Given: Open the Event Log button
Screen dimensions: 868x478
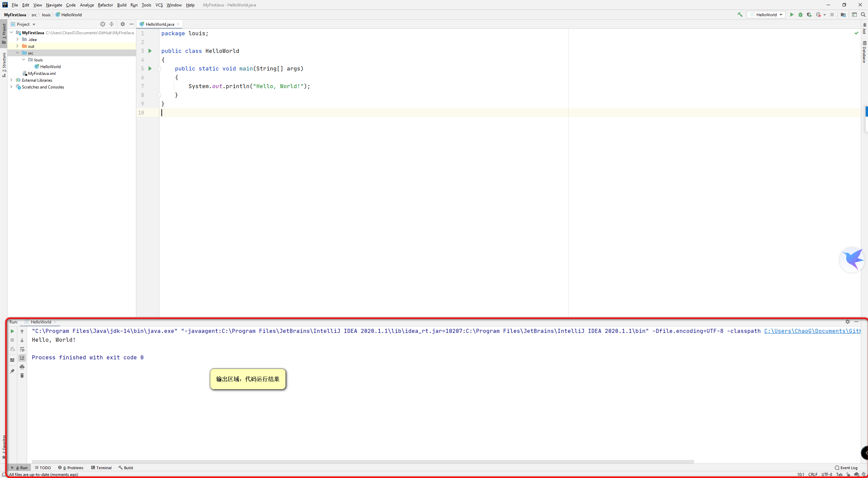Looking at the screenshot, I should [846, 467].
